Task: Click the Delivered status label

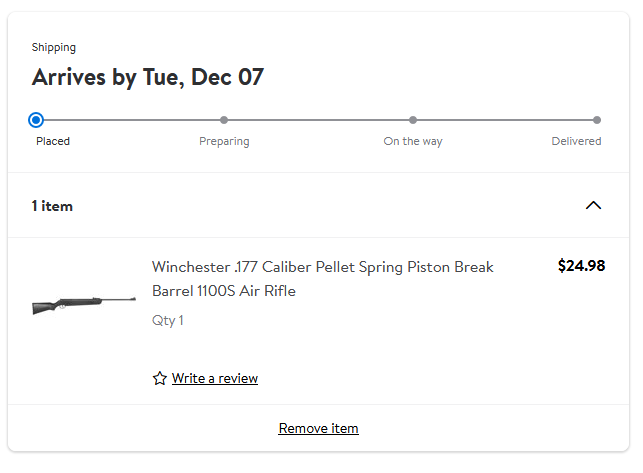Action: pyautogui.click(x=576, y=141)
